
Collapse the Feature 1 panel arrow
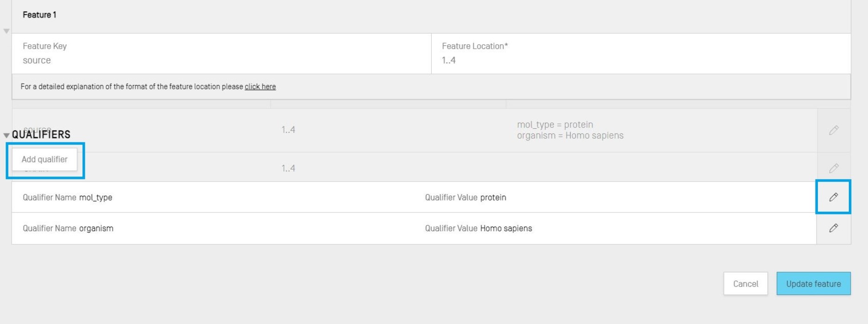(x=7, y=31)
